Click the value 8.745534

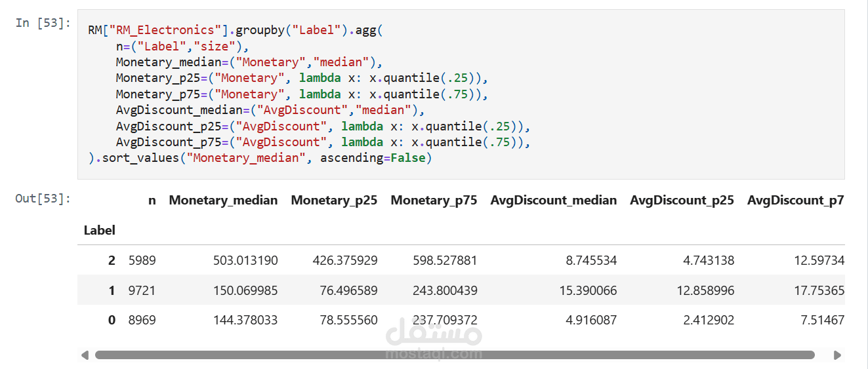coord(590,261)
